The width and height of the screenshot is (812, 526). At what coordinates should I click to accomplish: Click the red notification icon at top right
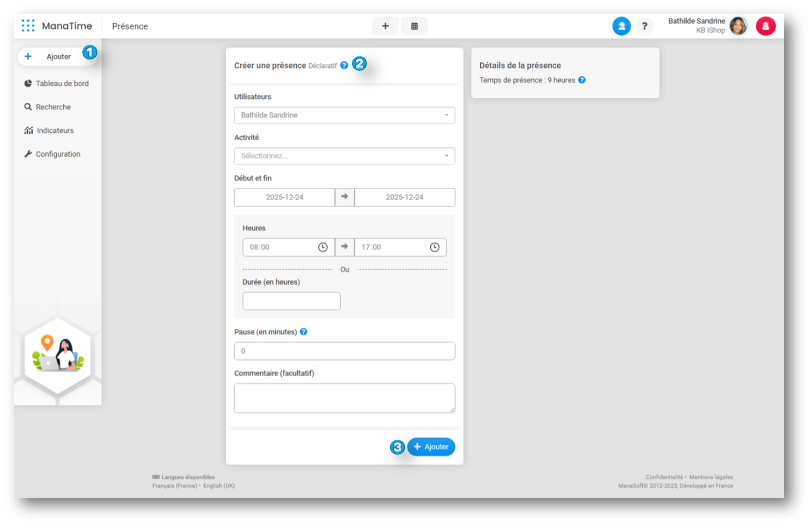765,26
